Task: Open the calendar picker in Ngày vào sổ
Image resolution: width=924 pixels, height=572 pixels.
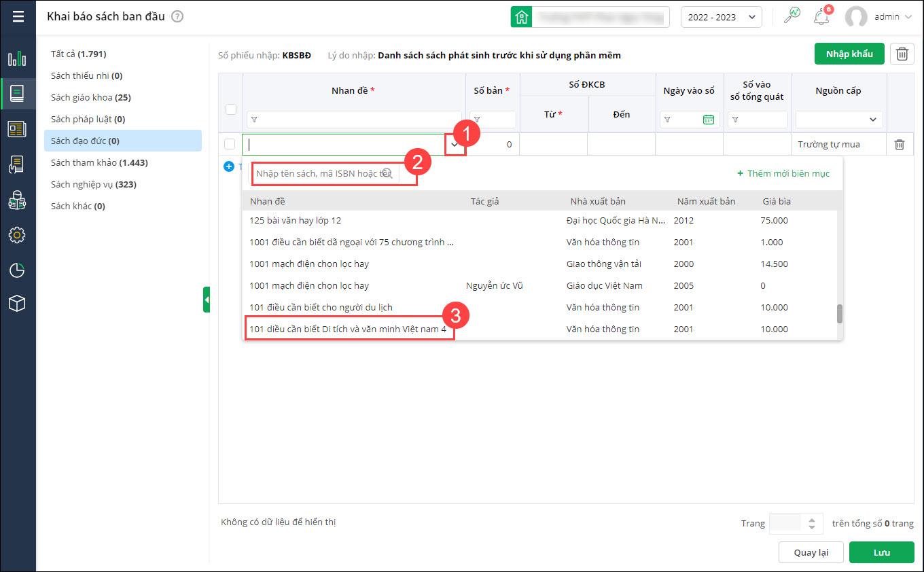Action: click(709, 120)
